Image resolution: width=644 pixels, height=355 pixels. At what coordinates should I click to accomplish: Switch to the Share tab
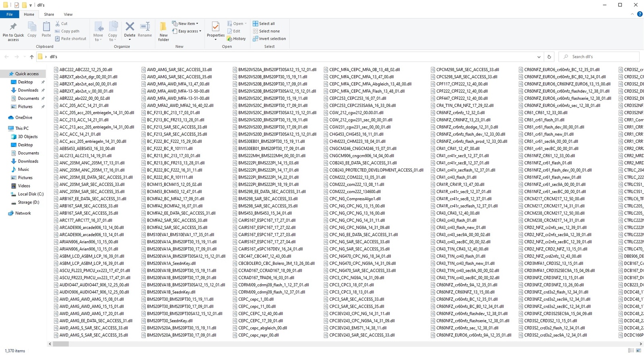click(49, 14)
